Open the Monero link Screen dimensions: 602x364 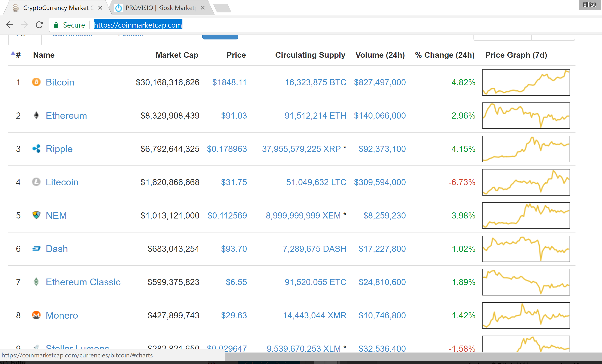tap(62, 315)
